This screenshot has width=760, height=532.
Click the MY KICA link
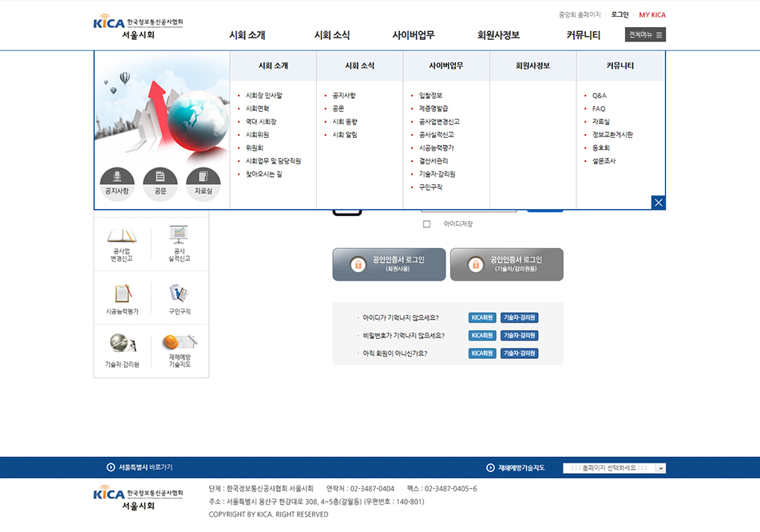pos(651,14)
